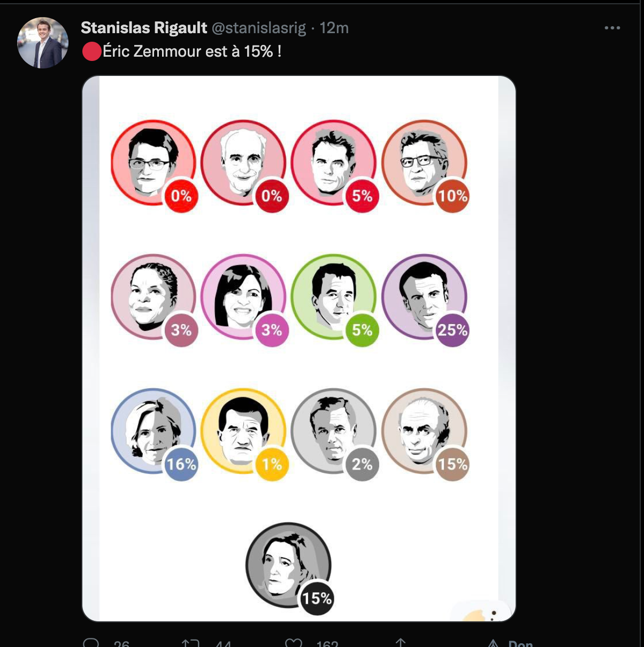
Task: Click the black 15% badge
Action: click(317, 598)
